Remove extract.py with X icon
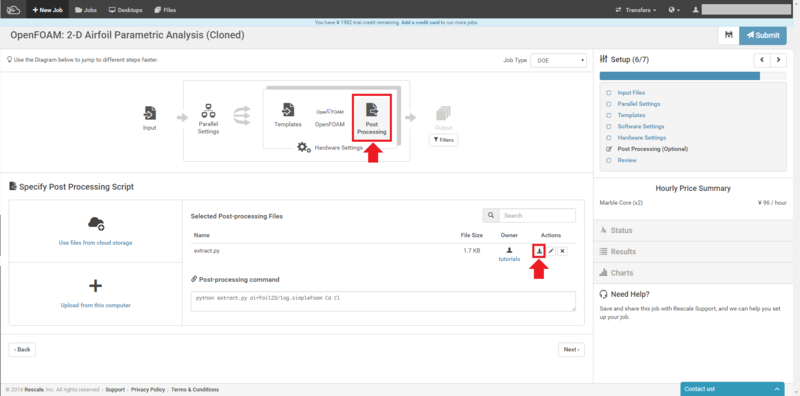The height and width of the screenshot is (396, 800). coord(562,251)
